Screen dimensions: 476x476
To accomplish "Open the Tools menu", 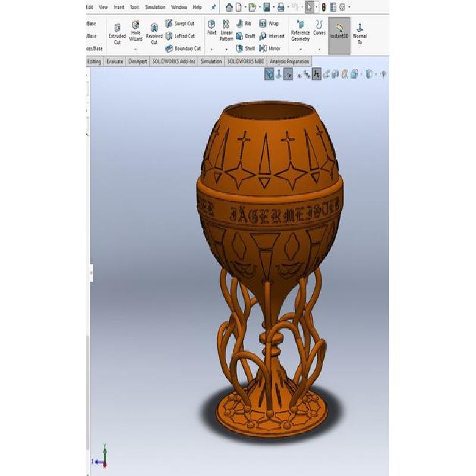I will coord(134,7).
